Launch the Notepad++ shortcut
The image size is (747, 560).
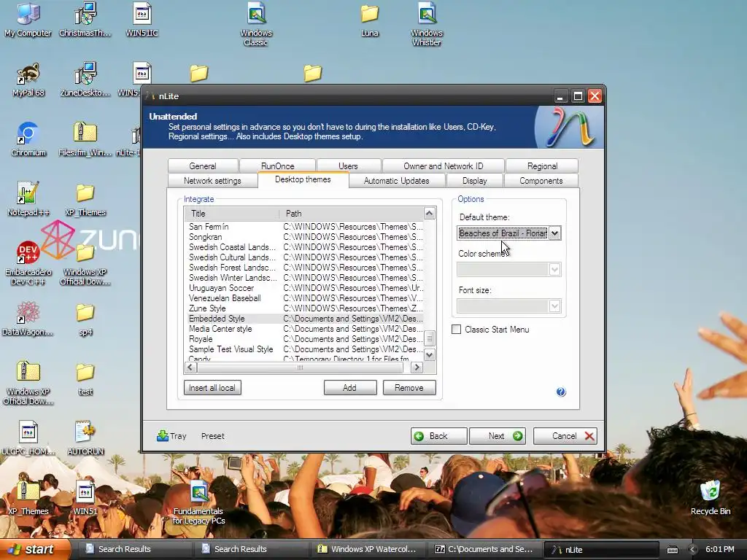[x=28, y=199]
